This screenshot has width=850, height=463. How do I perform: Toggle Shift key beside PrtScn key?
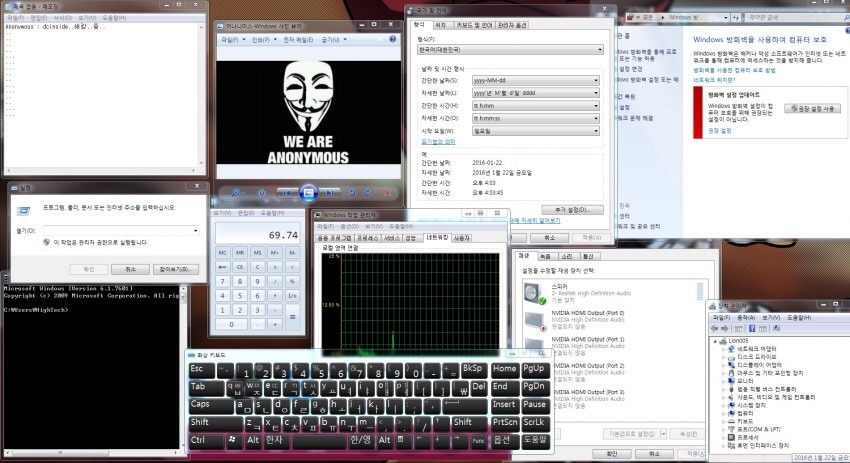tap(469, 423)
